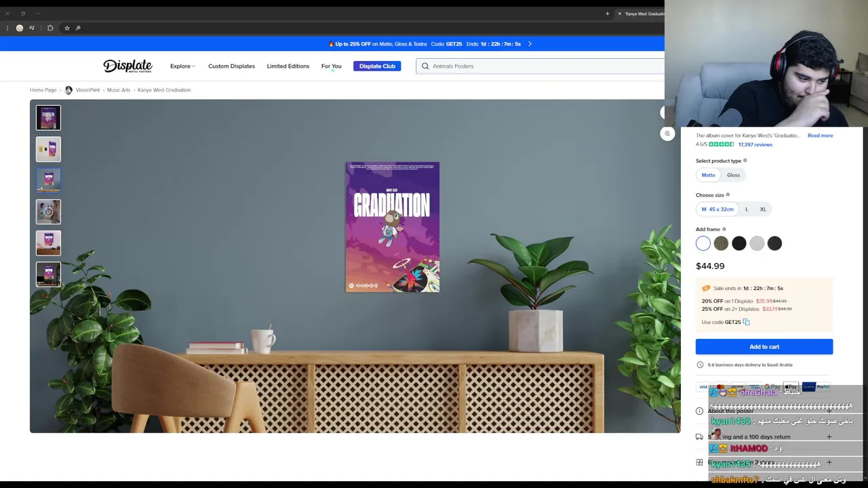Image resolution: width=868 pixels, height=488 pixels.
Task: Click the magnifier icon in the browser toolbar
Action: click(x=78, y=28)
